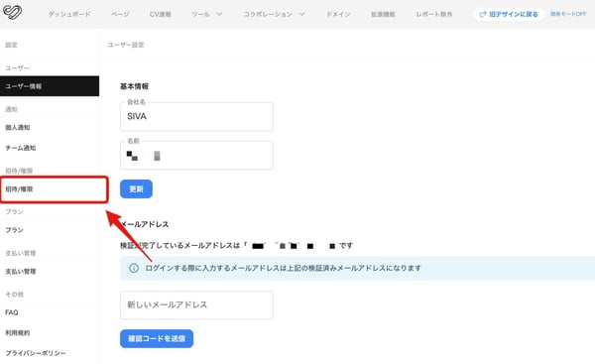Open プライバシーポリシー in the sidebar

[x=50, y=353]
